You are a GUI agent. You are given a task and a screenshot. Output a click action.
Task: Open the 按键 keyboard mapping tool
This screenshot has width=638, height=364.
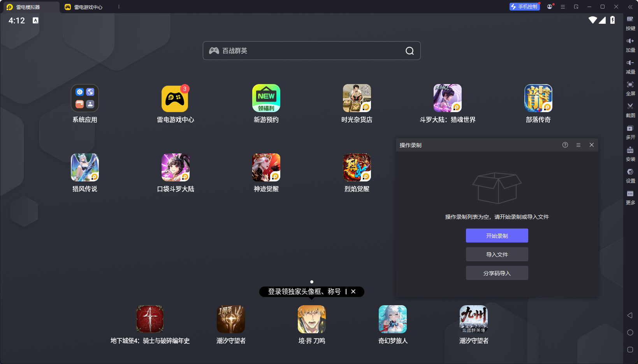click(630, 23)
